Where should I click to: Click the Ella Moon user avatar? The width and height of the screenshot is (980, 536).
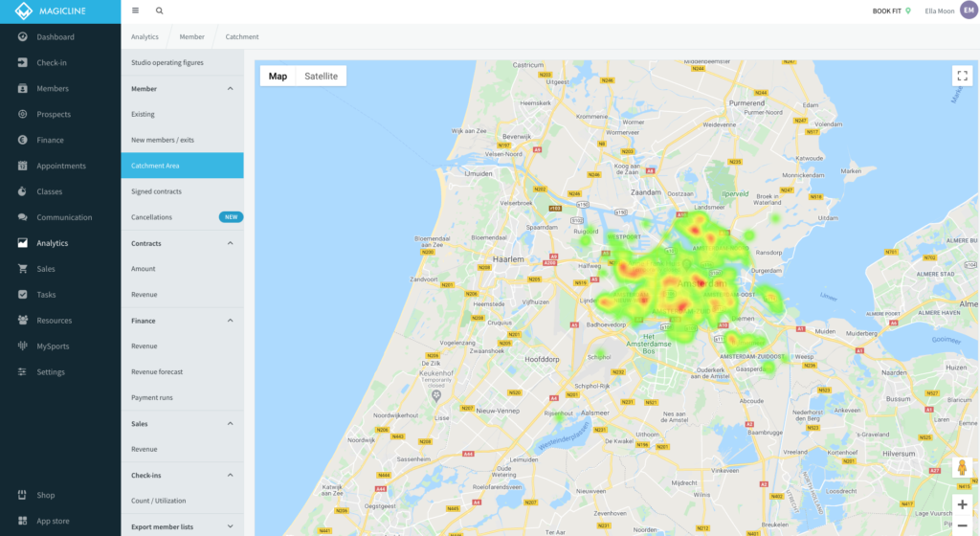969,11
